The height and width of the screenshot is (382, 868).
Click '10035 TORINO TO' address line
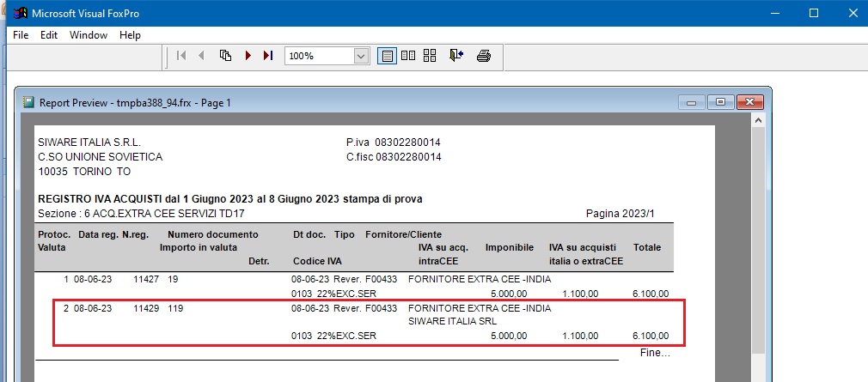pos(84,172)
